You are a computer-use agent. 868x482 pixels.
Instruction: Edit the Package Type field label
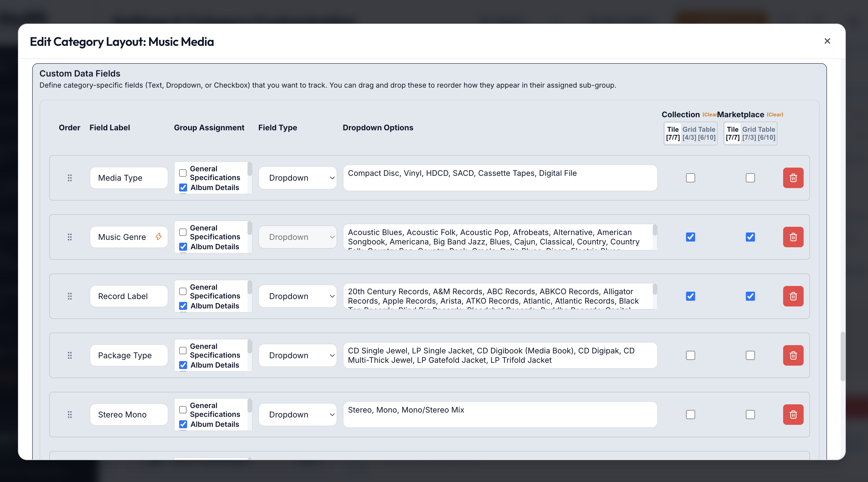(x=129, y=355)
